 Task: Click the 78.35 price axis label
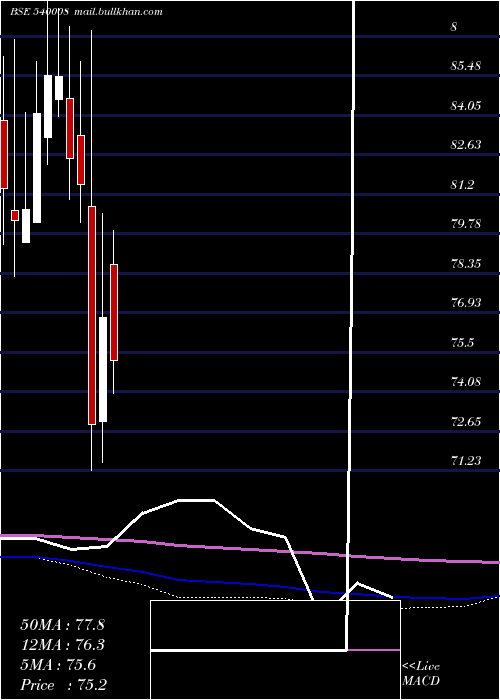coord(466,263)
